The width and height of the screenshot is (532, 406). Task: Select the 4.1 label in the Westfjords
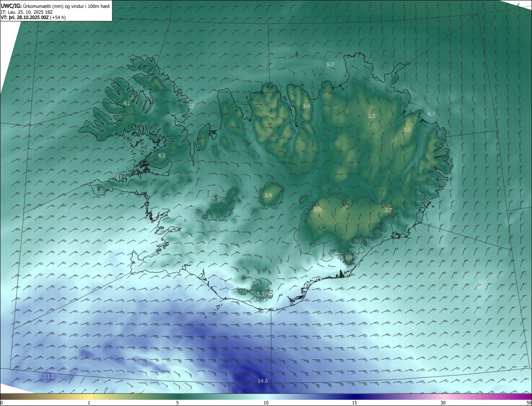coord(127,103)
